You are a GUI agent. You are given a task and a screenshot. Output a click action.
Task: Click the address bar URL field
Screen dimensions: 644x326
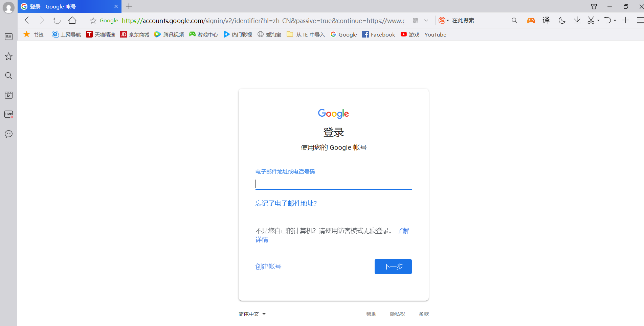(263, 21)
